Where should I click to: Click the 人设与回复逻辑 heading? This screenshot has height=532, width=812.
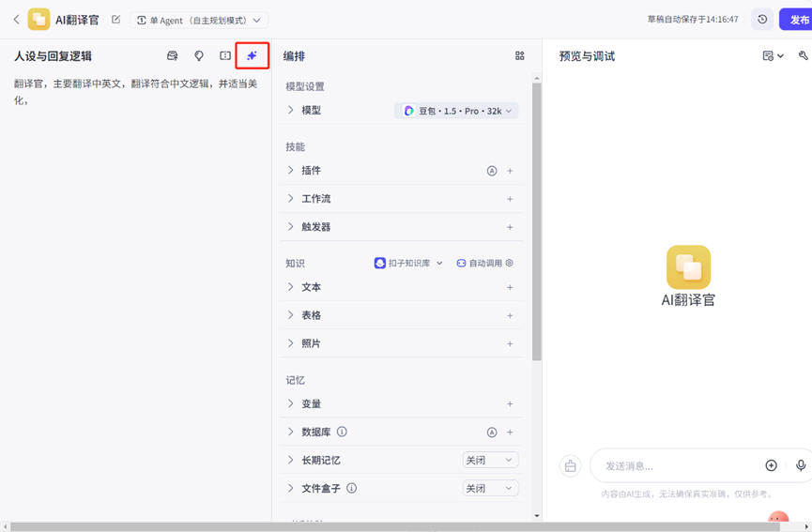click(53, 56)
